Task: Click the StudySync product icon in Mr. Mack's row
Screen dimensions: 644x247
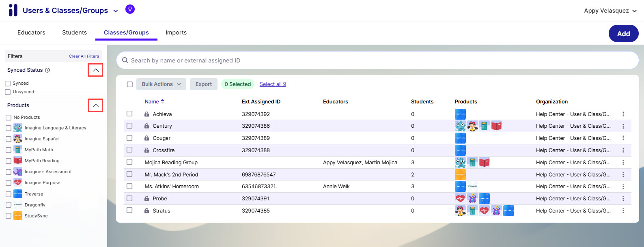Action: click(x=460, y=175)
